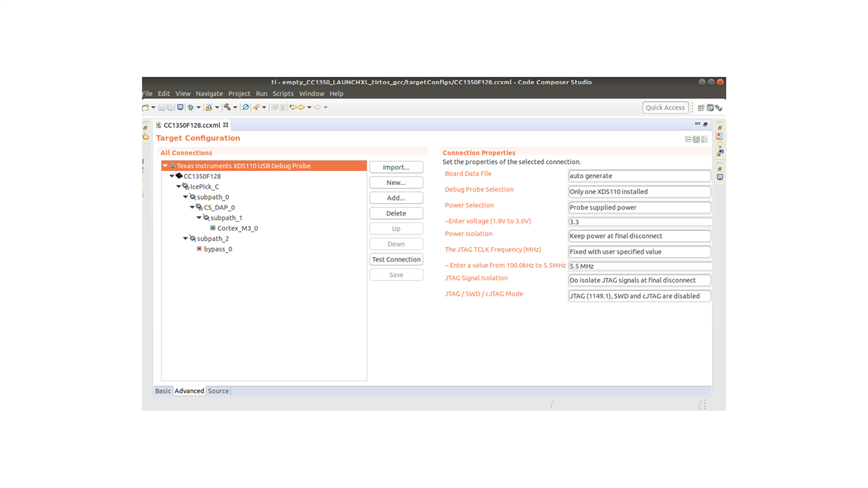This screenshot has width=868, height=488.
Task: Open the Power Selection dropdown
Action: 639,208
